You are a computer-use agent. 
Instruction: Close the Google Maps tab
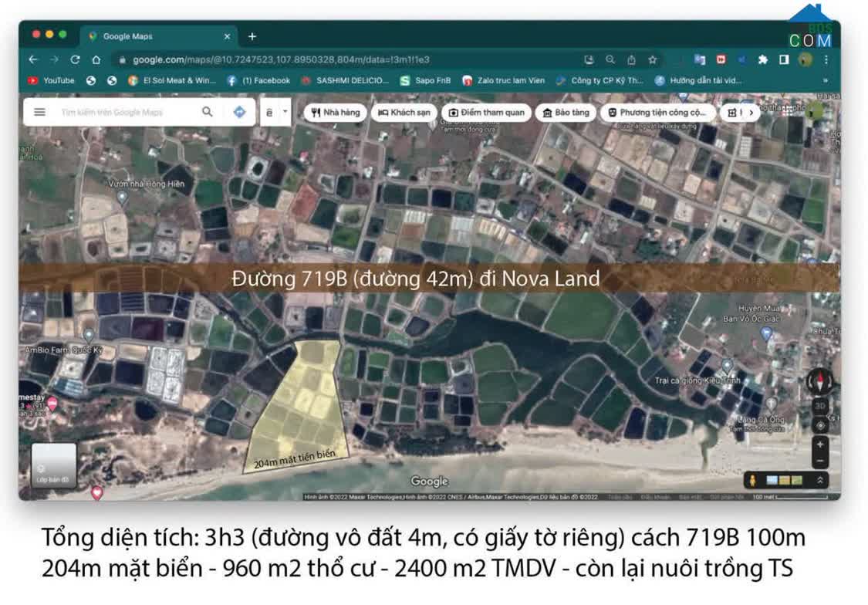(x=227, y=36)
